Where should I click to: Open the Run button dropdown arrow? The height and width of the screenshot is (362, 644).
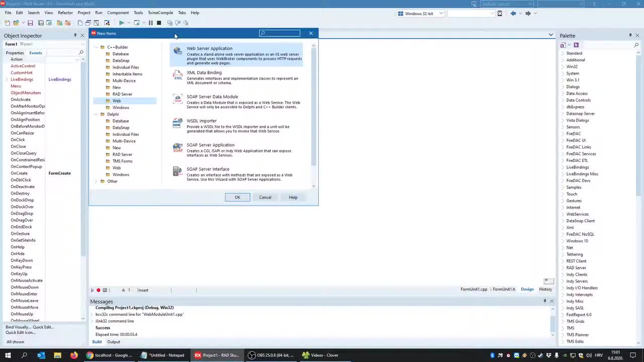[129, 23]
